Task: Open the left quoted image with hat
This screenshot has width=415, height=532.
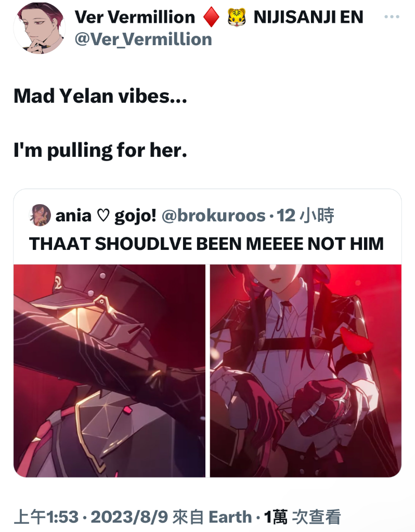Action: (x=109, y=371)
